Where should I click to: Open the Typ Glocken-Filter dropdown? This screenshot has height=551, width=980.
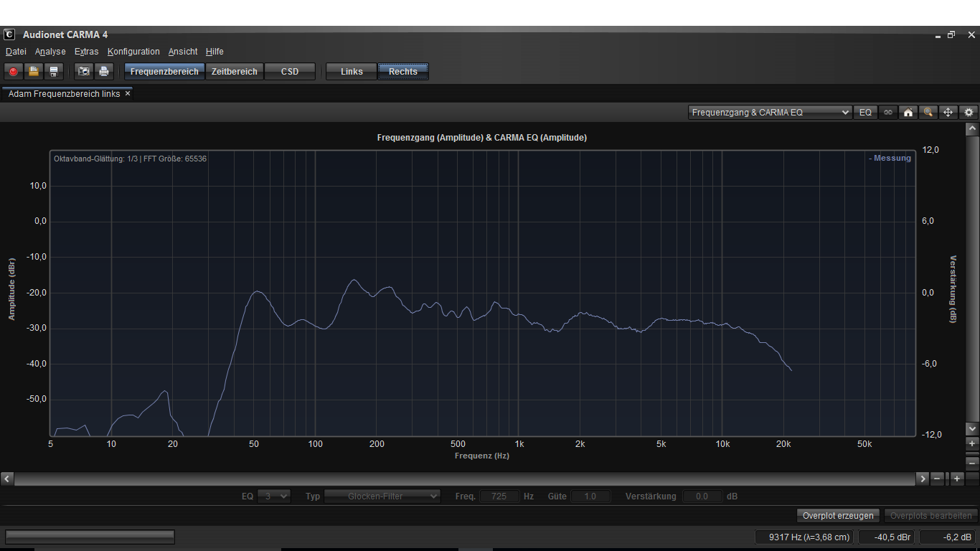pos(382,496)
